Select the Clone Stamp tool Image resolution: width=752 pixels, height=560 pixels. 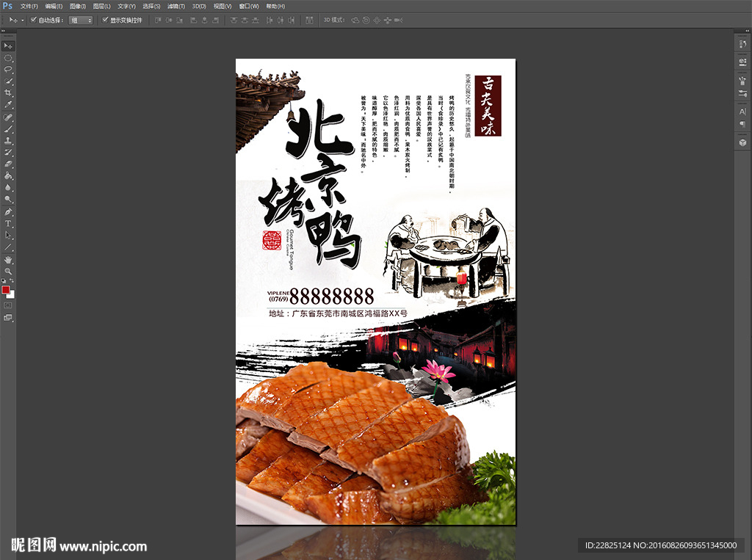point(8,141)
